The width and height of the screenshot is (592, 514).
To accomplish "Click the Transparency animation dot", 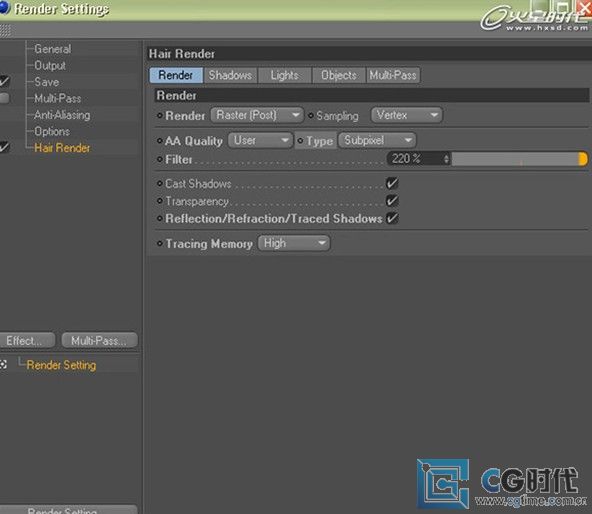I will [x=160, y=201].
